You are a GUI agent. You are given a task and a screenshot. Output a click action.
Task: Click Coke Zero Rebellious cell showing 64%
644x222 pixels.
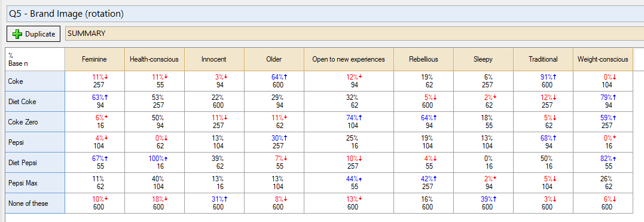(423, 121)
